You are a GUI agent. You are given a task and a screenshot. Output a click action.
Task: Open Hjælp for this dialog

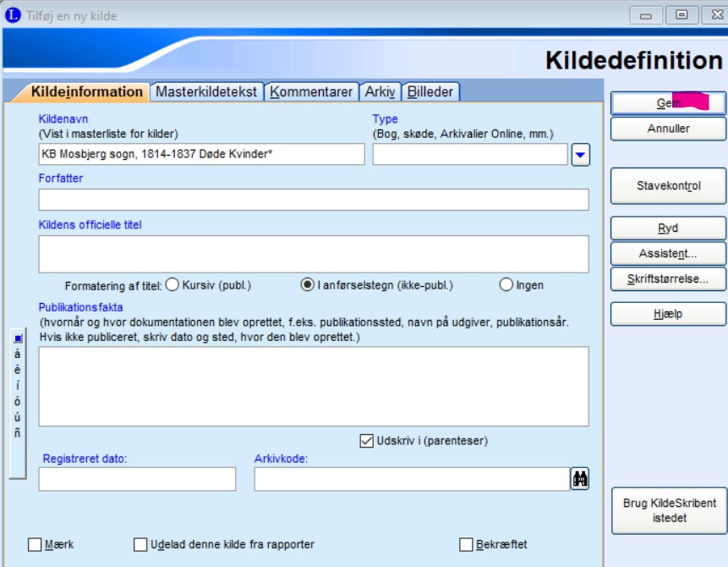coord(668,314)
